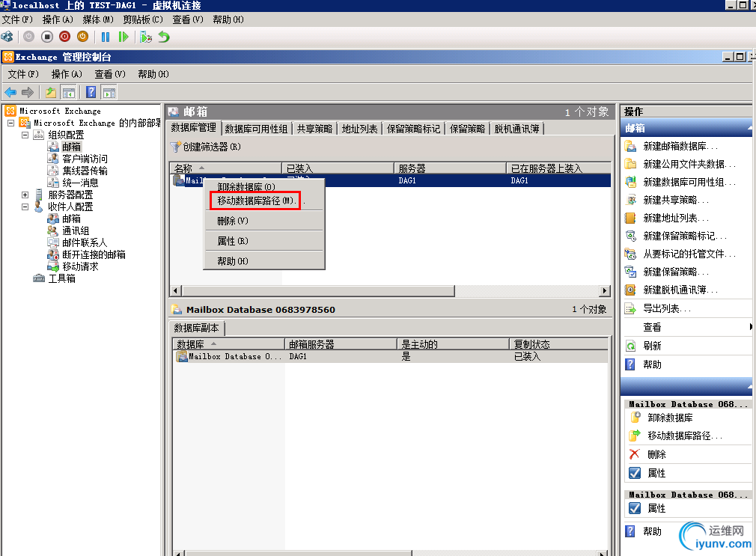The width and height of the screenshot is (756, 556).
Task: Select the 数据库副本 tab
Action: point(196,328)
